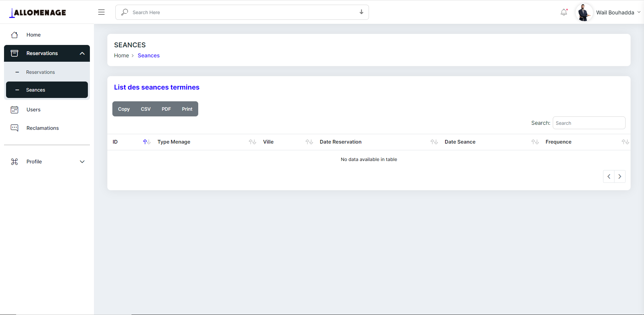Screen dimensions: 644x315
Task: Click the Reservations archive icon
Action: point(14,53)
